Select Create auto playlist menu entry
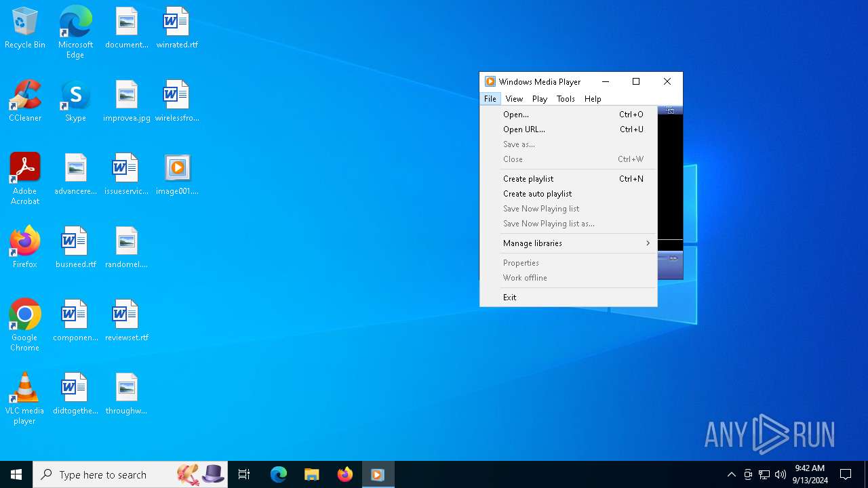The image size is (868, 488). tap(568, 194)
